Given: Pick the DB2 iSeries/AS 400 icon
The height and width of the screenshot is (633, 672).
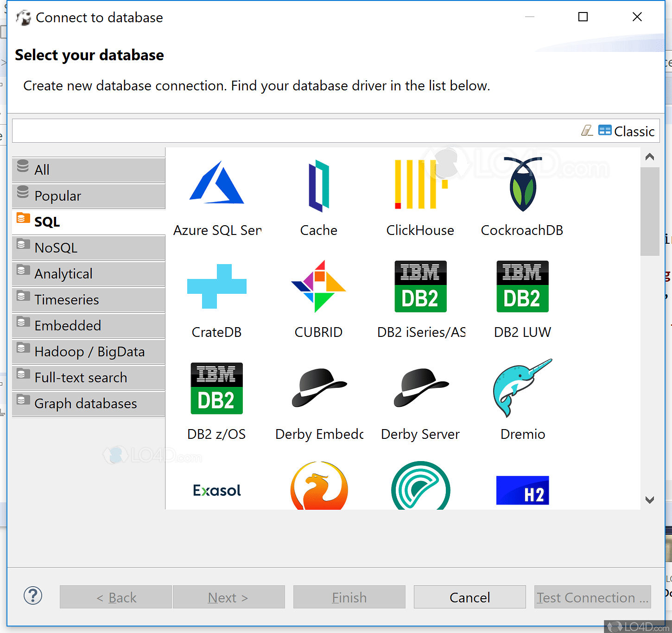Looking at the screenshot, I should point(421,286).
